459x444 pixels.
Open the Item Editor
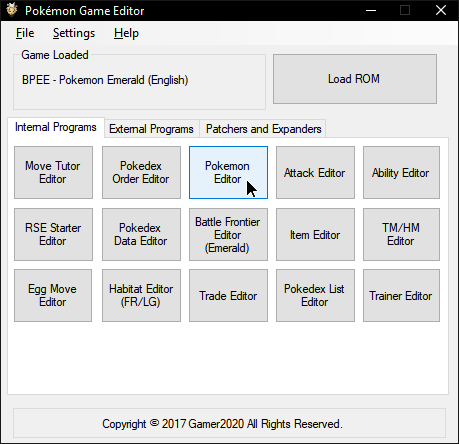[x=315, y=234]
